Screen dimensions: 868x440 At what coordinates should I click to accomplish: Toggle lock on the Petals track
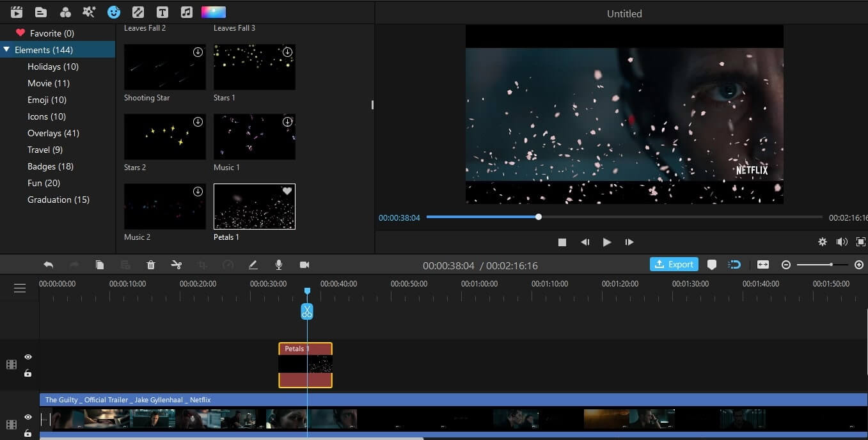coord(28,373)
